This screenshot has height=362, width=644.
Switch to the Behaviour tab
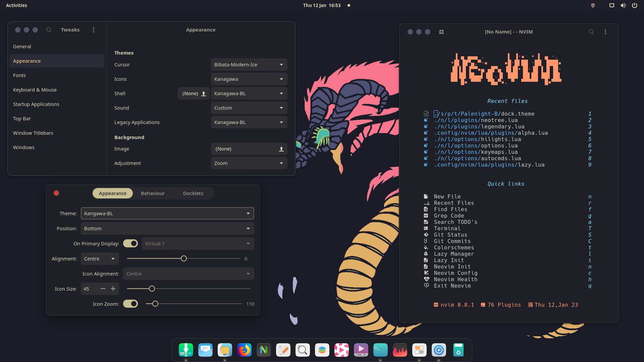[153, 193]
